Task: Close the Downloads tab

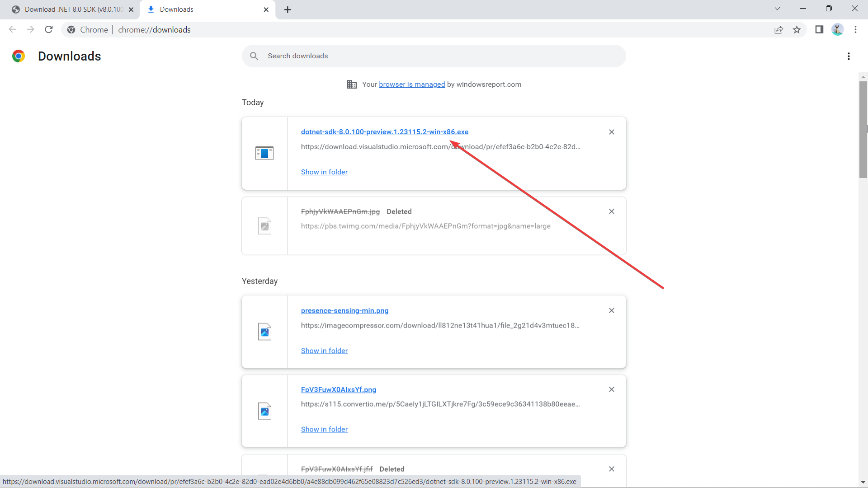Action: (x=266, y=9)
